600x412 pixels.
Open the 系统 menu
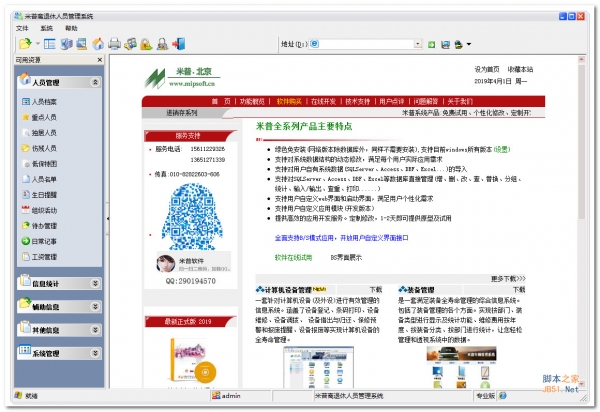point(46,28)
